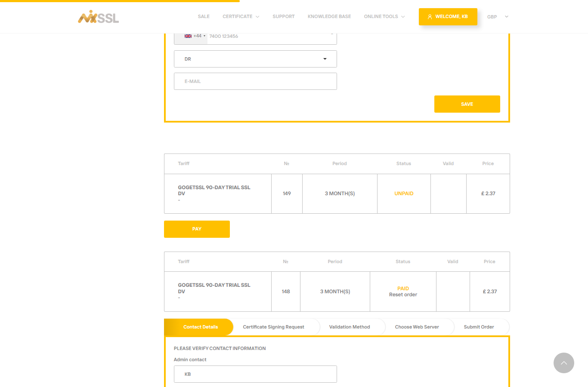Click the PAID status text
Screen dimensions: 588x387
coord(403,289)
